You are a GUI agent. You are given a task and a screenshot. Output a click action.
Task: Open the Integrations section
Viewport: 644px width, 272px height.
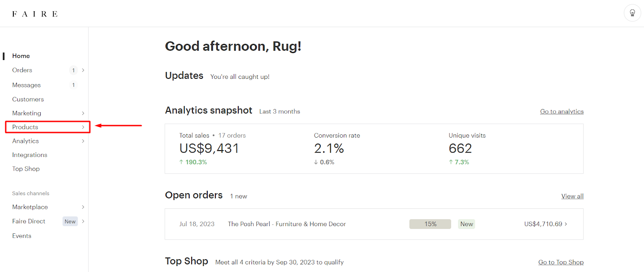[x=30, y=155]
